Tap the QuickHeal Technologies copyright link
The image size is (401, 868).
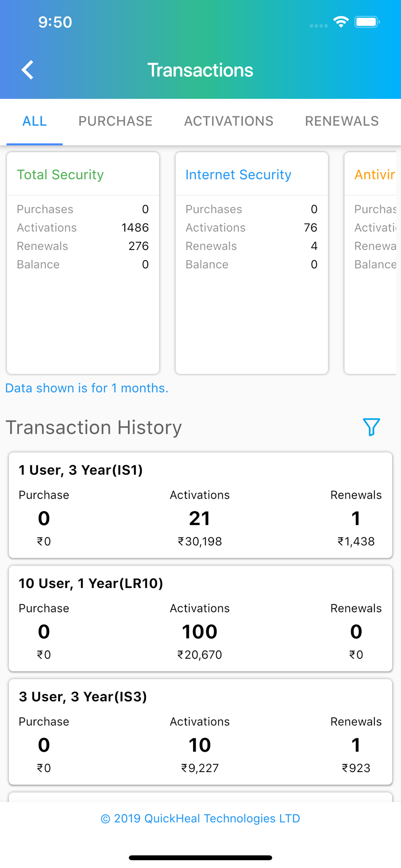click(x=200, y=819)
